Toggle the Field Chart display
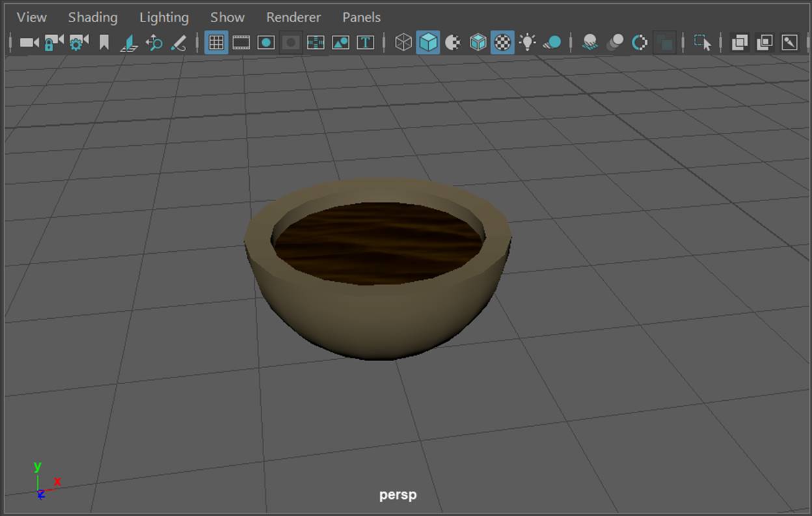Image resolution: width=812 pixels, height=516 pixels. tap(316, 43)
